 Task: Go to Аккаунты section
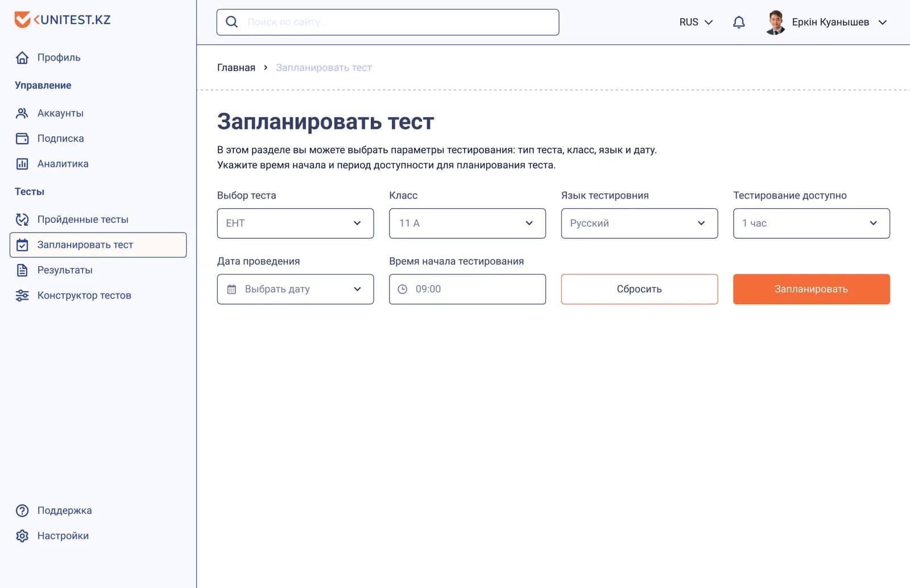click(x=60, y=113)
